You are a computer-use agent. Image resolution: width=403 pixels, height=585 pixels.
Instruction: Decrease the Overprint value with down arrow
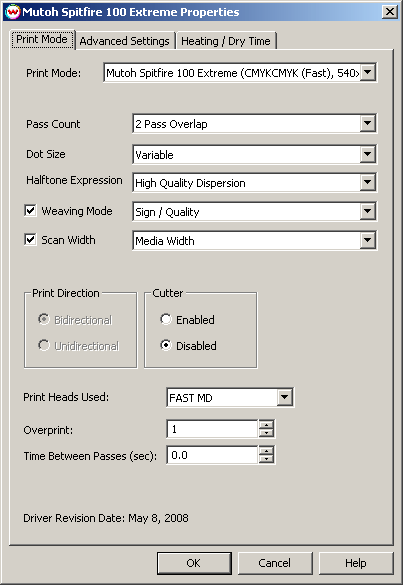point(266,433)
